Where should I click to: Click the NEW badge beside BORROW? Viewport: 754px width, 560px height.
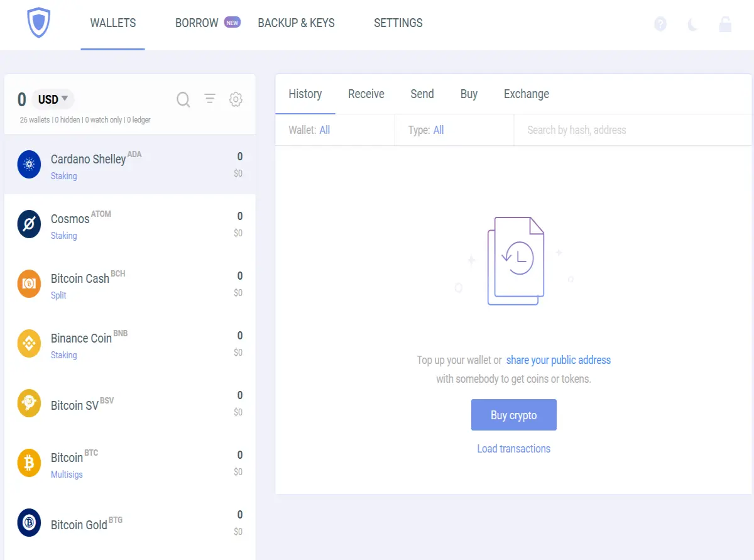(x=232, y=23)
